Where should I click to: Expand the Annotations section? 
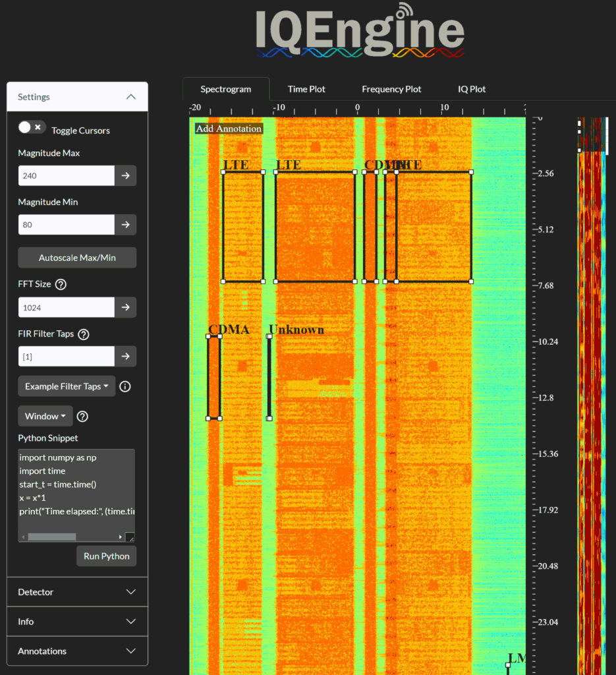(78, 651)
